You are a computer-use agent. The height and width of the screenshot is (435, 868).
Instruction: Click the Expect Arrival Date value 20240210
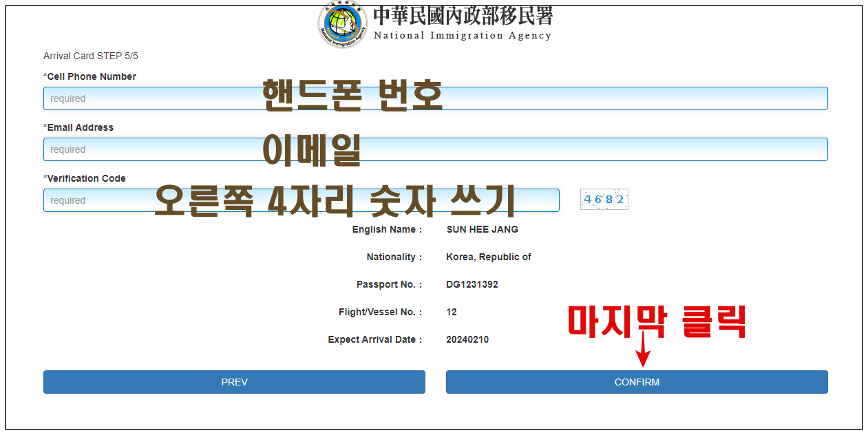tap(468, 339)
